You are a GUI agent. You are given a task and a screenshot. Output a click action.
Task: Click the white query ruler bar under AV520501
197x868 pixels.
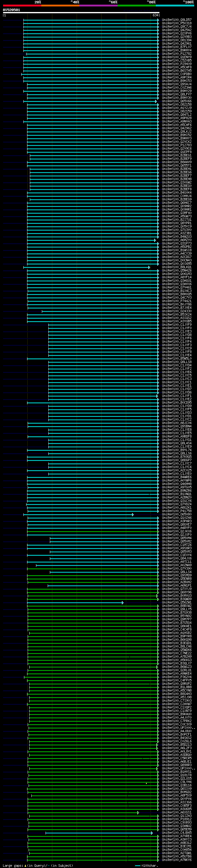pyautogui.click(x=81, y=12)
